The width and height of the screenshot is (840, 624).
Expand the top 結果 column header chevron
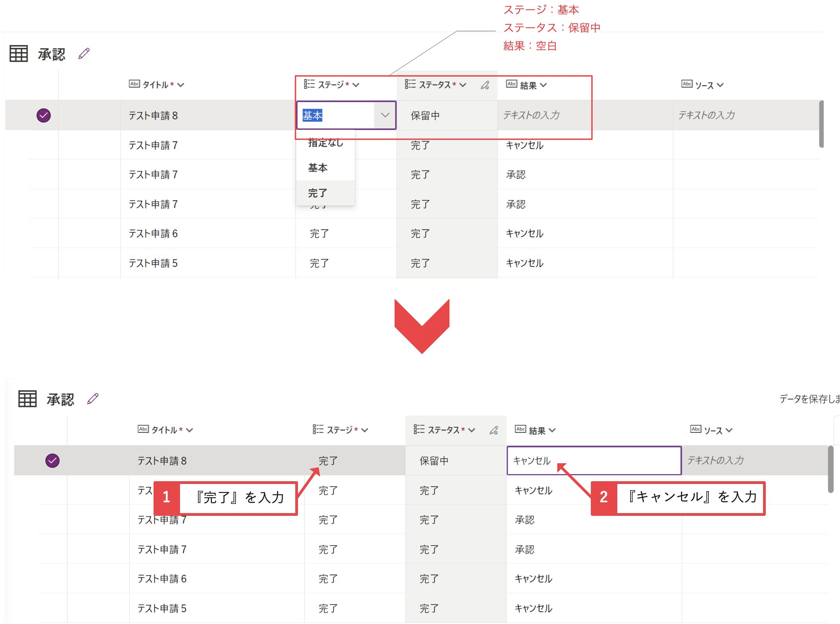[x=543, y=85]
